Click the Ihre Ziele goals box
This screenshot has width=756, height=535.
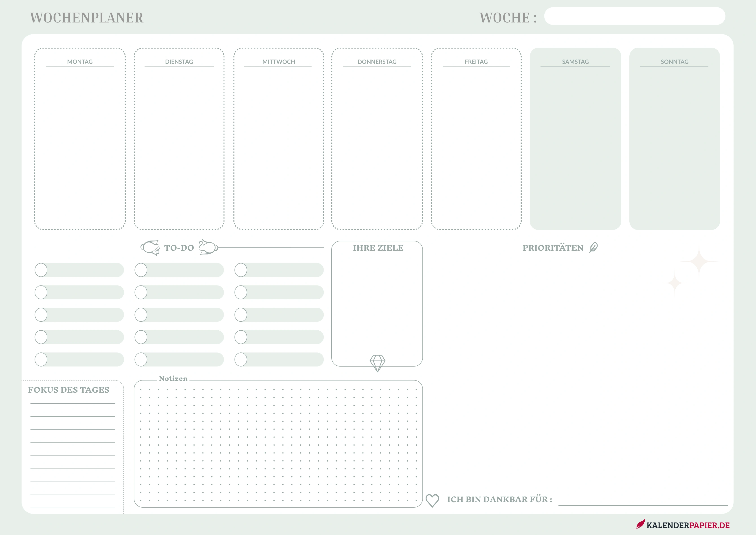[377, 303]
